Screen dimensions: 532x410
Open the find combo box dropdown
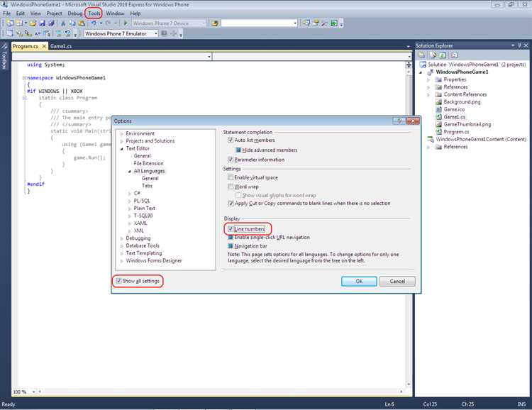click(x=294, y=23)
